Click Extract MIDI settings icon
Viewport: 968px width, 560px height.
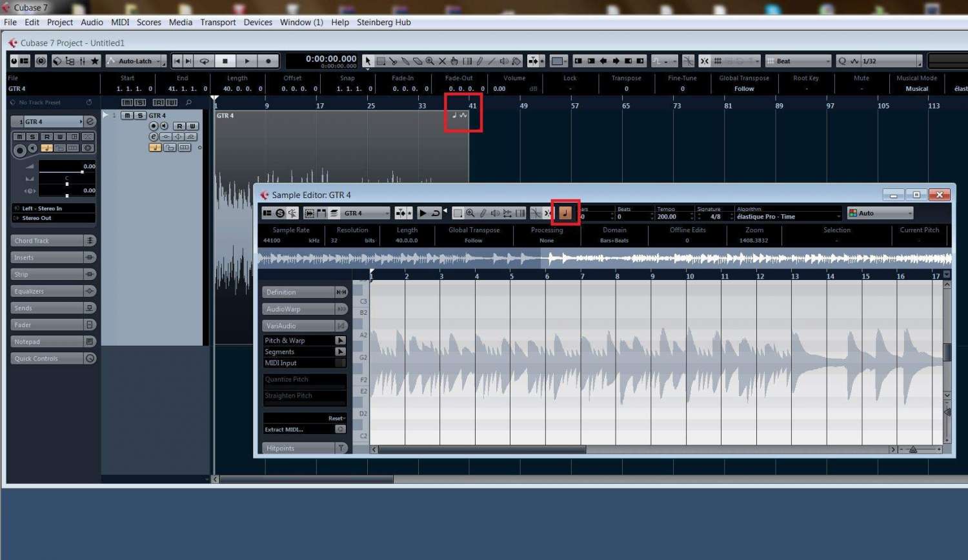tap(341, 429)
